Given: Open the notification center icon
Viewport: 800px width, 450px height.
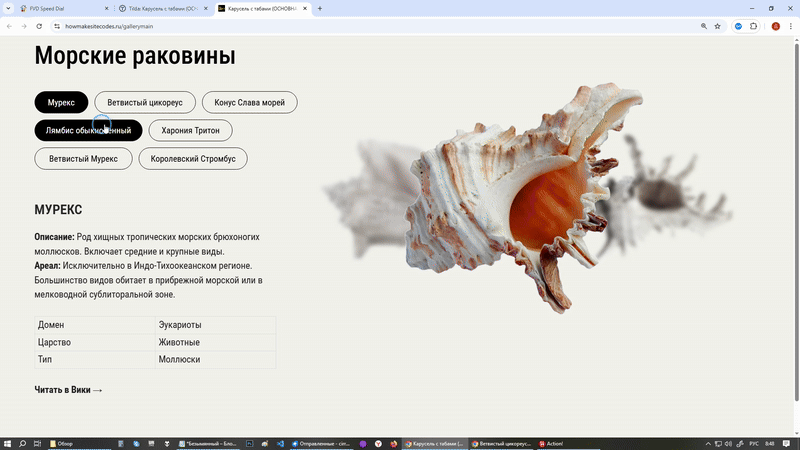Looking at the screenshot, I should [x=786, y=444].
